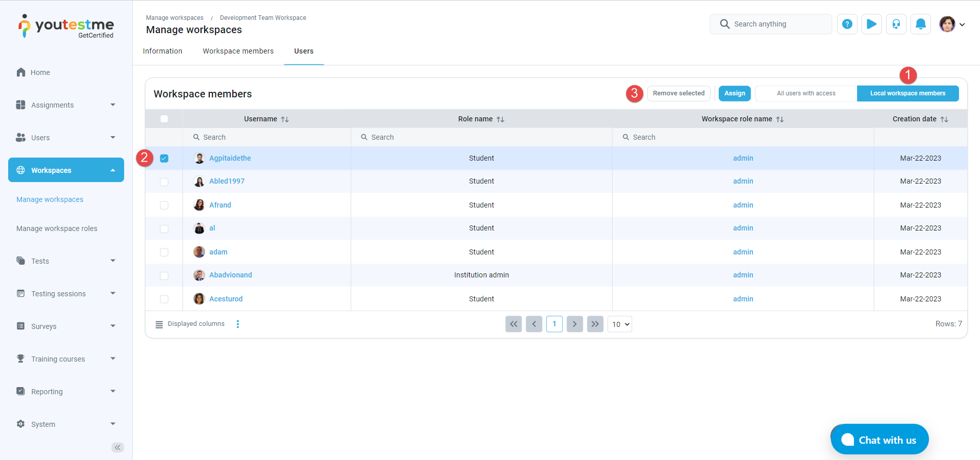The image size is (980, 460).
Task: Switch to the Information tab
Action: (x=162, y=51)
